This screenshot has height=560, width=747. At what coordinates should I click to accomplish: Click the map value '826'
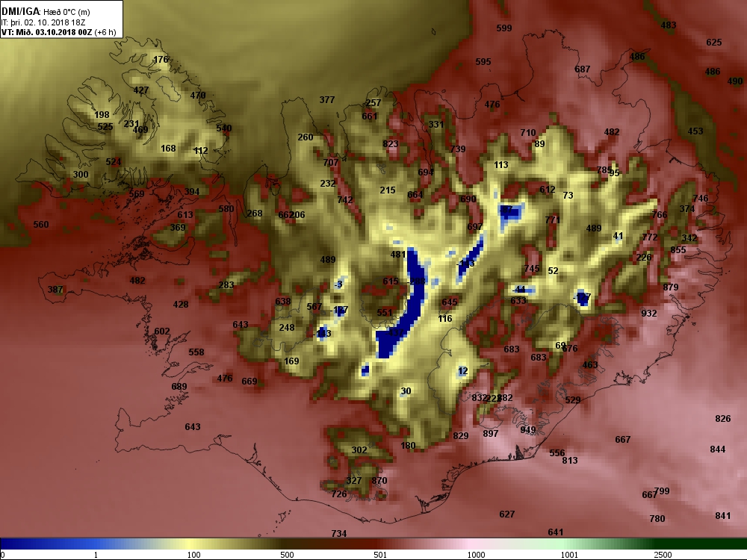[722, 419]
